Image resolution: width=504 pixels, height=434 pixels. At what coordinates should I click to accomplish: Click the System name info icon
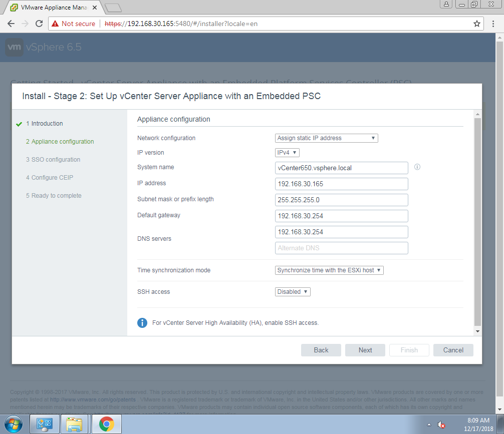[417, 167]
